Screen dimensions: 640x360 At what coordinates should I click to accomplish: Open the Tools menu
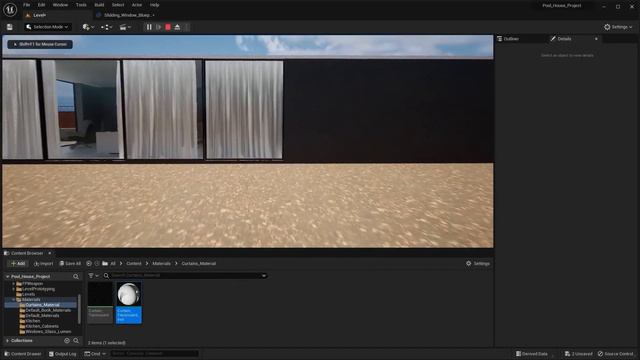point(81,5)
